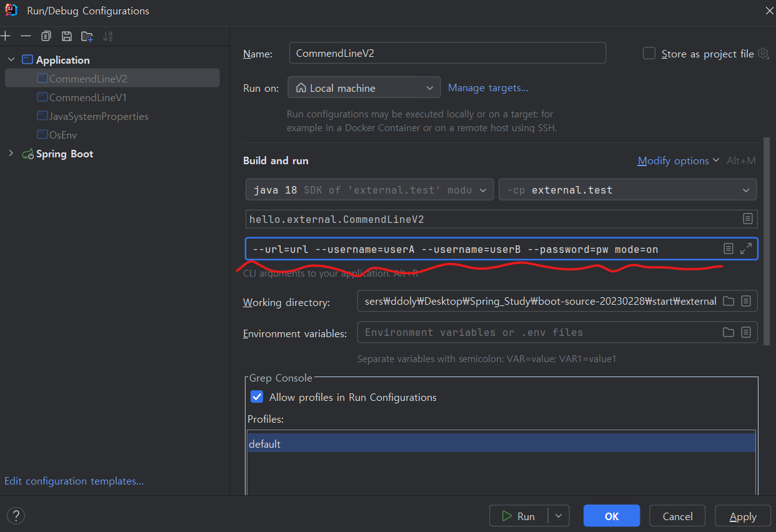Add new configuration with plus icon
Screen dimensions: 776x532
click(6, 36)
